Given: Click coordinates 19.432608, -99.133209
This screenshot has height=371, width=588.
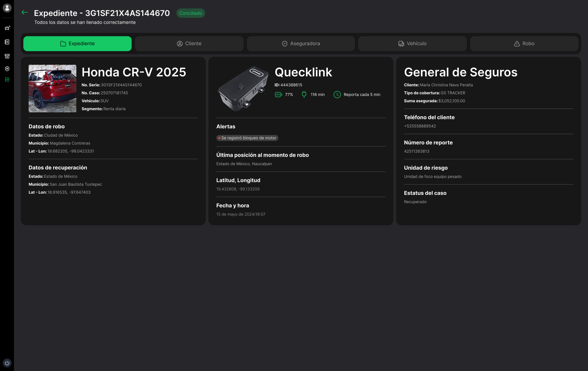Looking at the screenshot, I should (x=238, y=189).
